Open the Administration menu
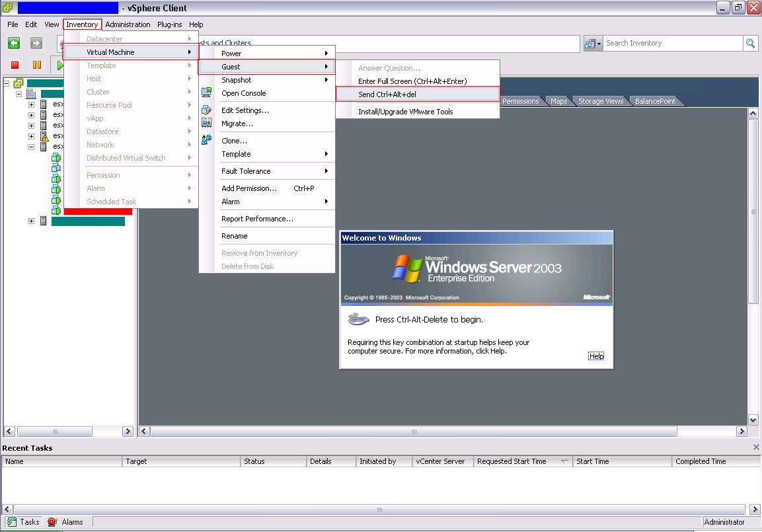 [128, 24]
